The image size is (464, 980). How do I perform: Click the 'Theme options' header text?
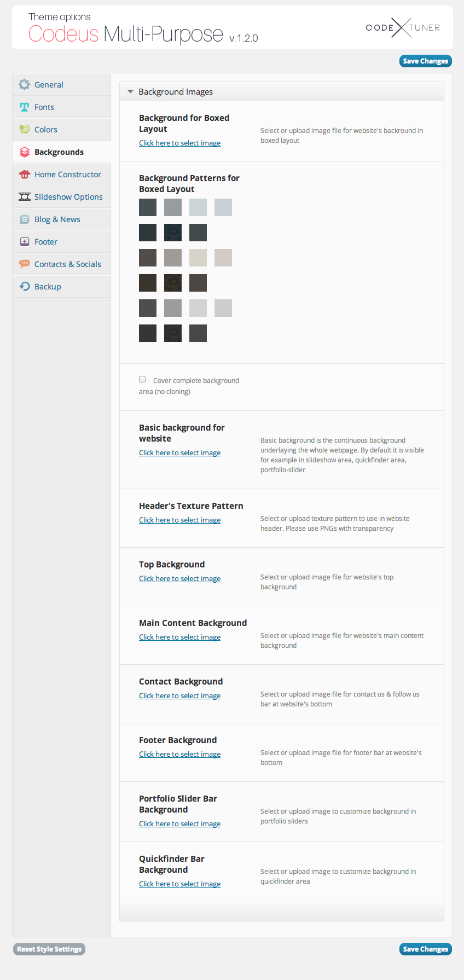(x=60, y=17)
